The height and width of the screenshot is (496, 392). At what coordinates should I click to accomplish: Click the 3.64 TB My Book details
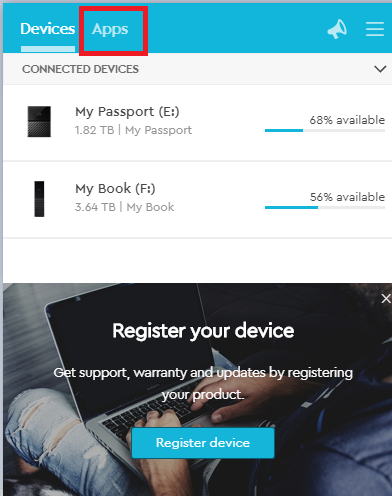click(124, 207)
